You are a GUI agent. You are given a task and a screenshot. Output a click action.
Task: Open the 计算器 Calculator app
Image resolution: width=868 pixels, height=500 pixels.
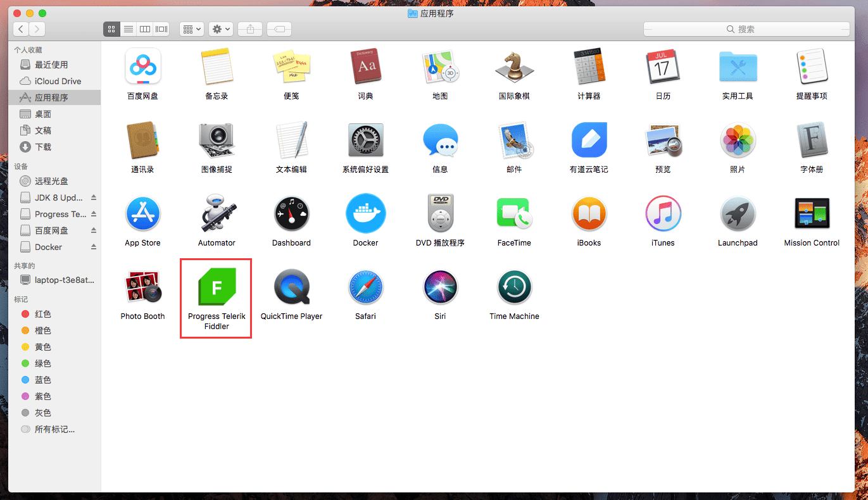click(x=589, y=66)
